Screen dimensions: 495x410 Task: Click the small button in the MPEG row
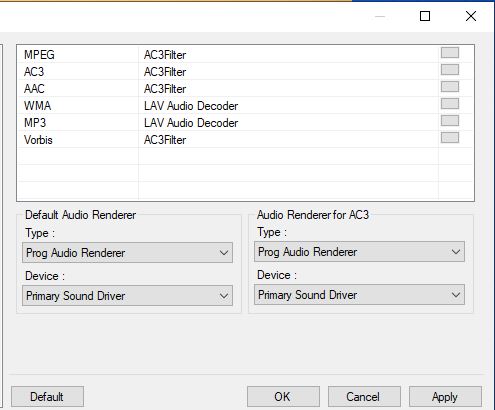coord(450,53)
